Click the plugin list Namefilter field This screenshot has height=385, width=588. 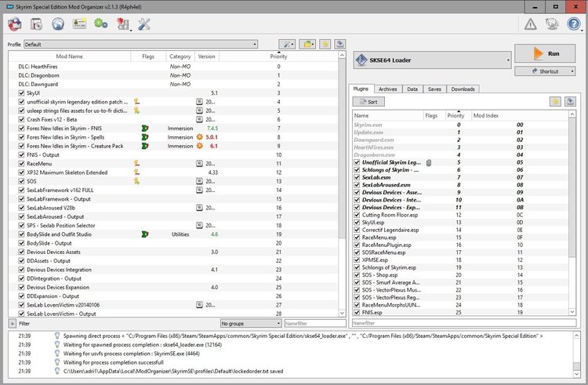click(464, 323)
